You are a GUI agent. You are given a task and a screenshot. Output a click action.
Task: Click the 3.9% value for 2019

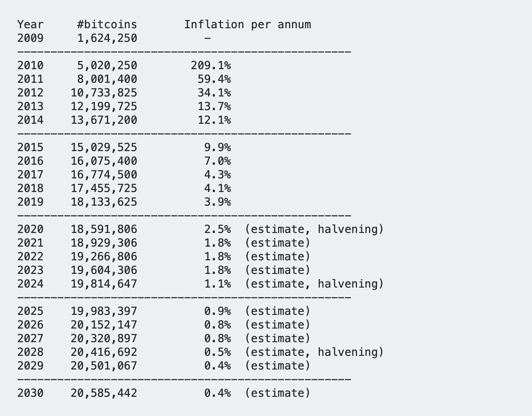217,202
